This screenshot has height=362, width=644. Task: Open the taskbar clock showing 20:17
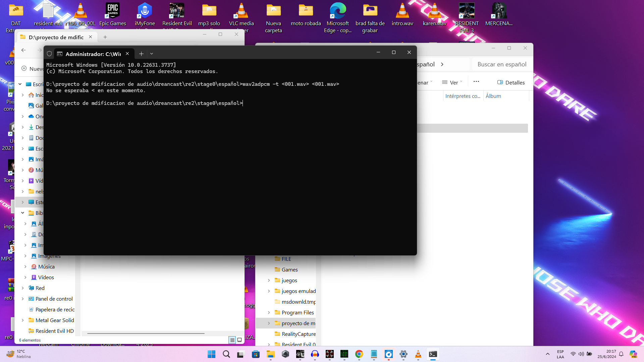click(x=606, y=354)
